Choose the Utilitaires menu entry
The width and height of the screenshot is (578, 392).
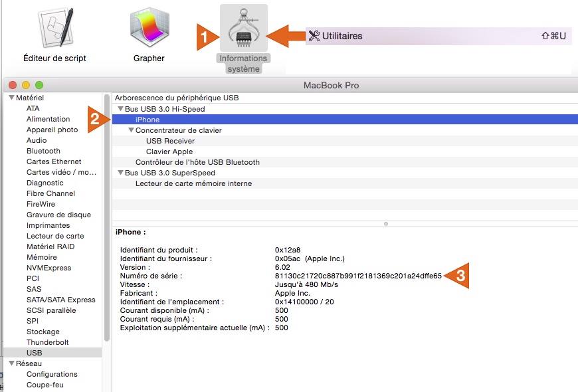[x=438, y=36]
